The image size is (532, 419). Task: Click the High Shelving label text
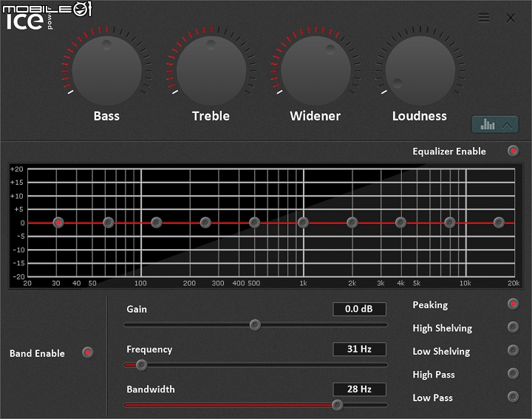[x=443, y=328]
